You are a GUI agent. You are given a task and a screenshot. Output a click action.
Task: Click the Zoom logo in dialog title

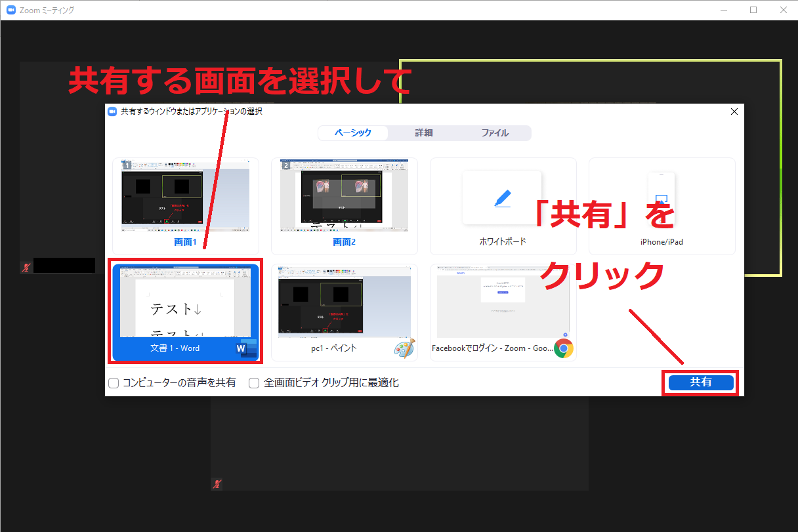click(x=112, y=112)
